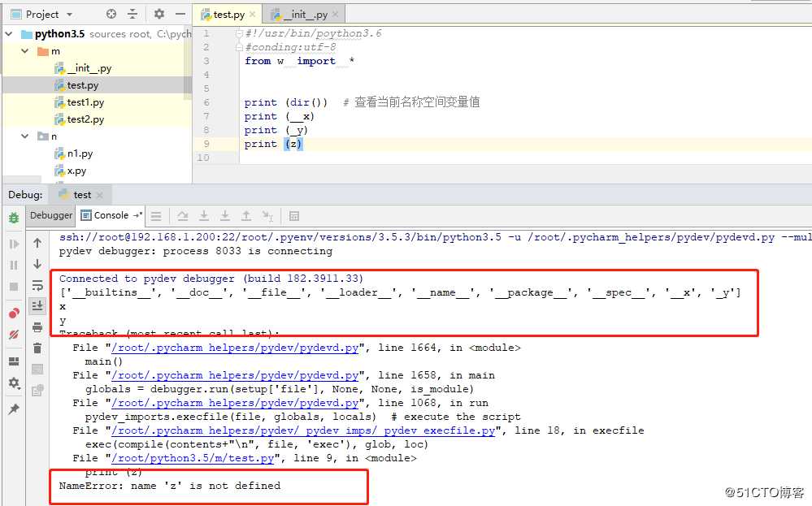
Task: Close the test.py editor tab
Action: tap(253, 15)
